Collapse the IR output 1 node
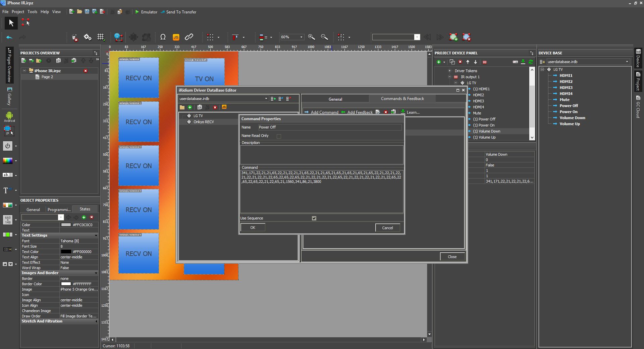Image resolution: width=644 pixels, height=349 pixels. click(x=449, y=77)
